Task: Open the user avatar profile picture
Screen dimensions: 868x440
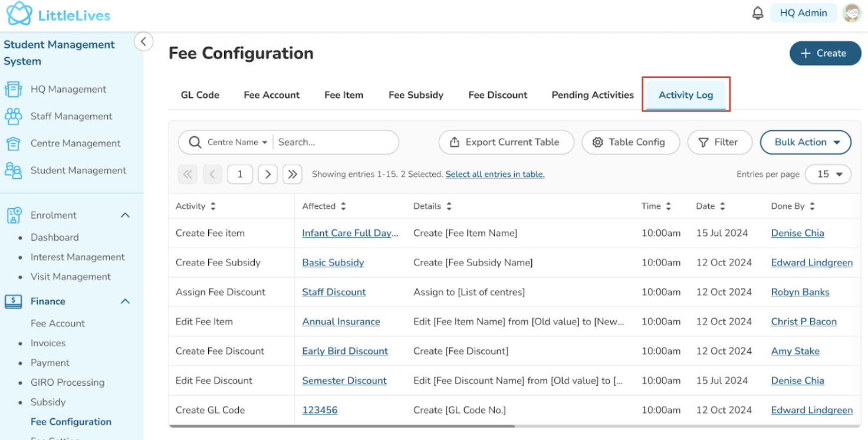Action: pyautogui.click(x=851, y=13)
